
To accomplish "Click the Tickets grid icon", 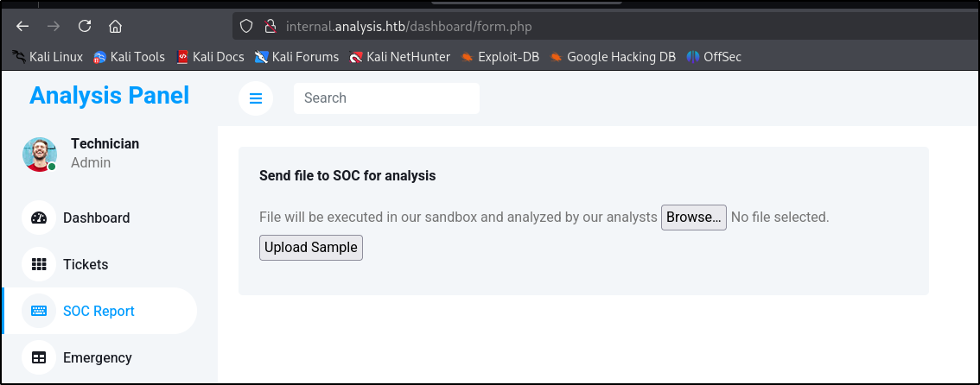I will [39, 264].
